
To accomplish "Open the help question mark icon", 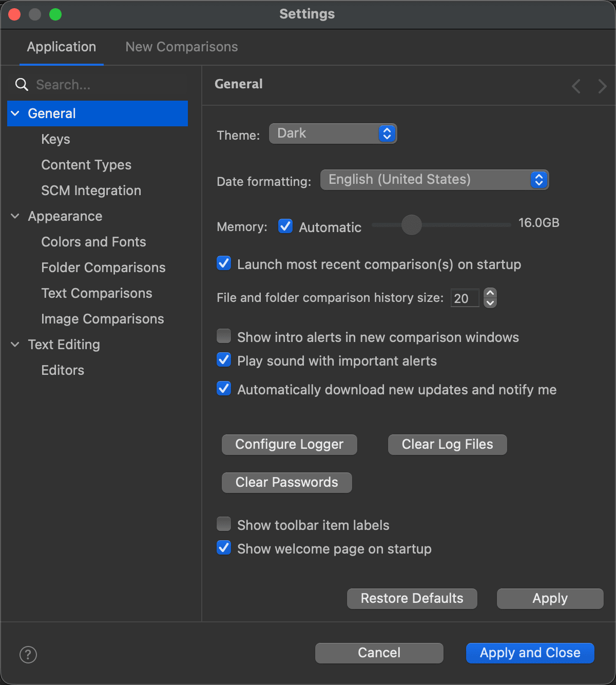I will pyautogui.click(x=28, y=655).
